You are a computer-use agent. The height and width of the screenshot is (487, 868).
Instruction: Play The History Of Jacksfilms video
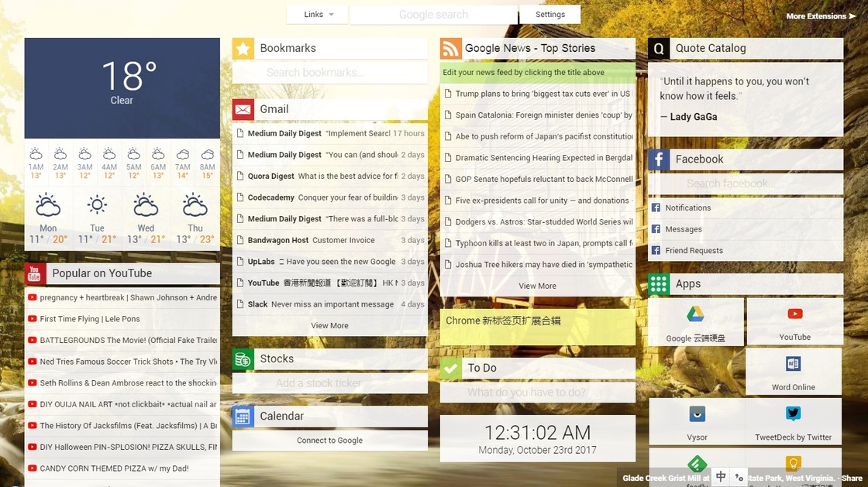pyautogui.click(x=122, y=426)
